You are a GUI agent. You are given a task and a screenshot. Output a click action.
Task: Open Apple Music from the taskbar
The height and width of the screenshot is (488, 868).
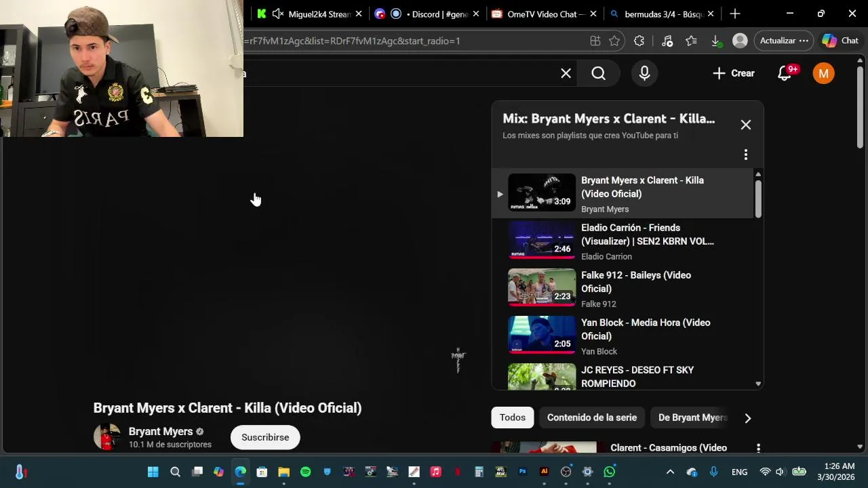(435, 472)
